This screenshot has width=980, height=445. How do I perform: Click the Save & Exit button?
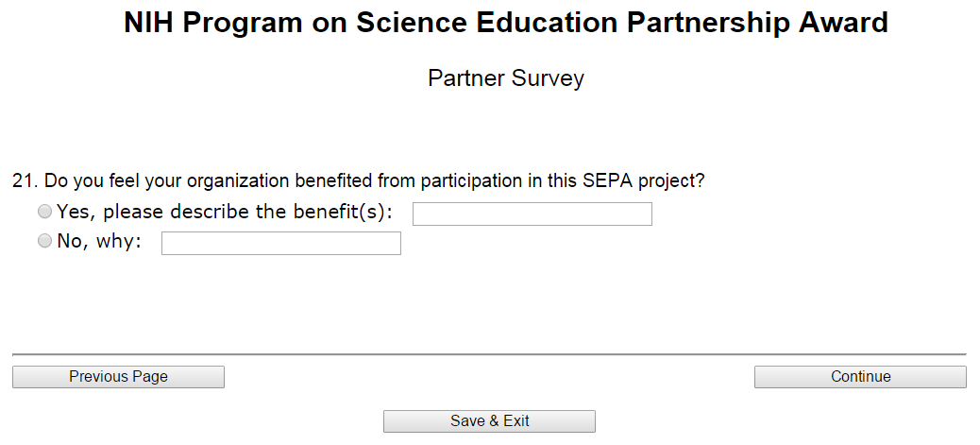[x=489, y=421]
